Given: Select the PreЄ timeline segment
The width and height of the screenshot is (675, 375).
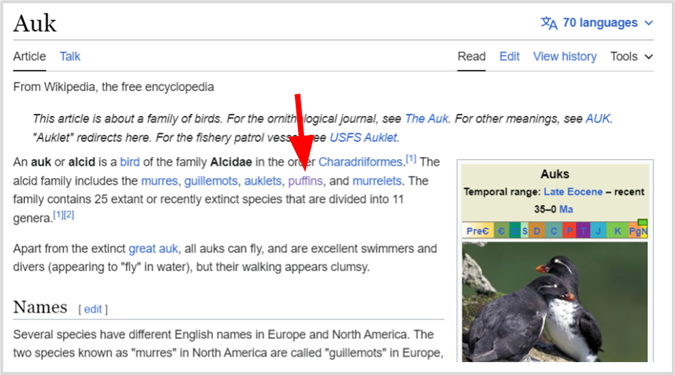Looking at the screenshot, I should point(478,231).
